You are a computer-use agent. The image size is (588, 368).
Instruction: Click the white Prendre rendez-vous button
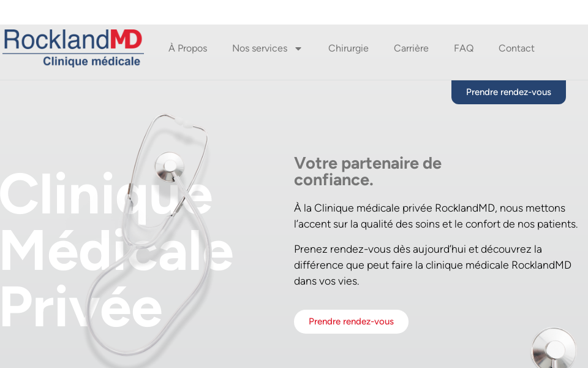tap(351, 321)
